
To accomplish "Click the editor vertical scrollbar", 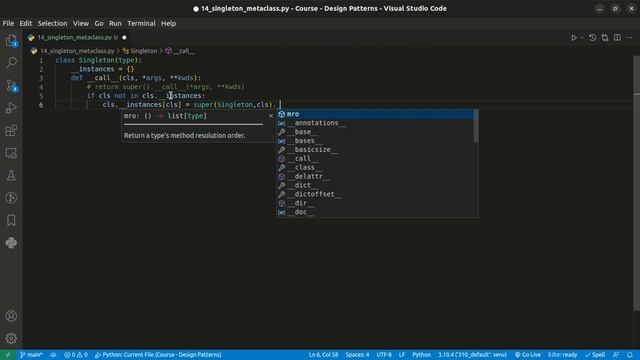I will (637, 184).
